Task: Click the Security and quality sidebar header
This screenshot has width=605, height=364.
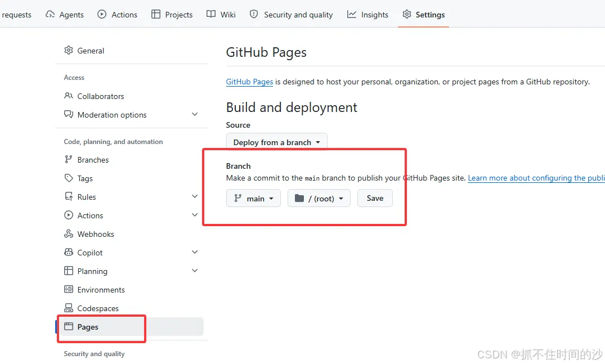Action: click(x=94, y=353)
